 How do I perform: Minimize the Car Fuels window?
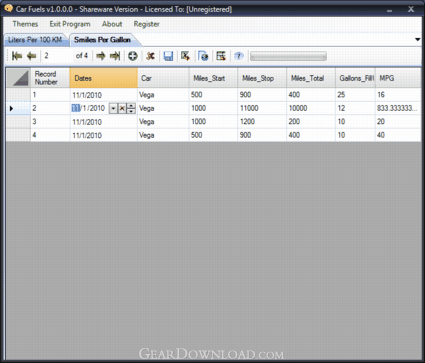389,10
